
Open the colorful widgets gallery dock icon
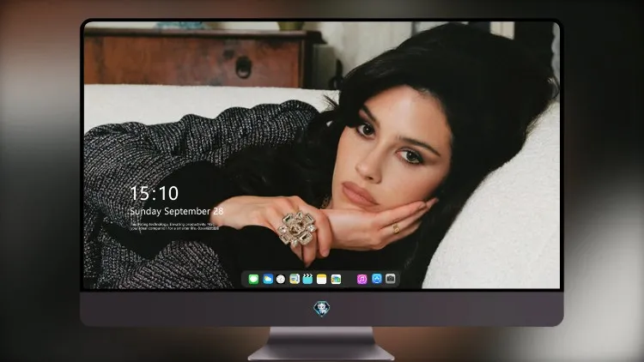pos(336,280)
